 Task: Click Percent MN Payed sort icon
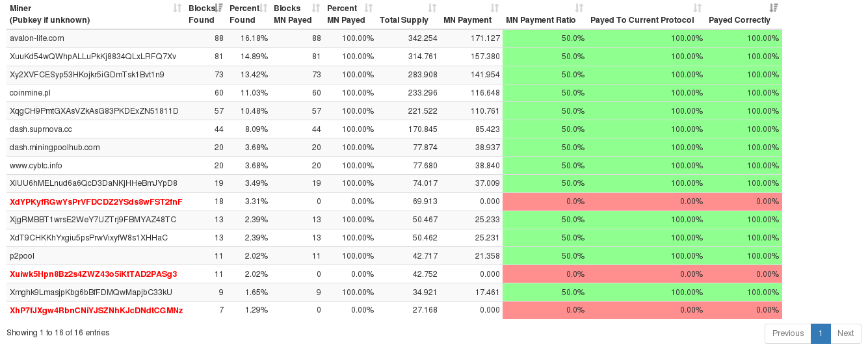tap(369, 8)
